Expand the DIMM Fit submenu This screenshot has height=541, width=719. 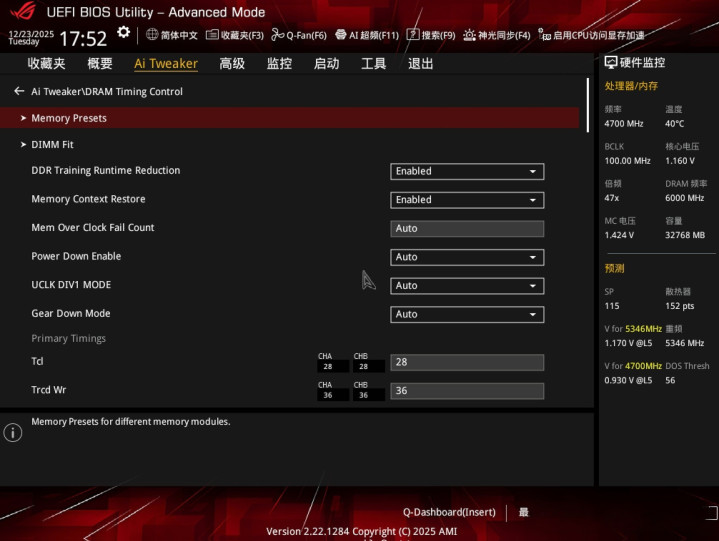coord(52,144)
